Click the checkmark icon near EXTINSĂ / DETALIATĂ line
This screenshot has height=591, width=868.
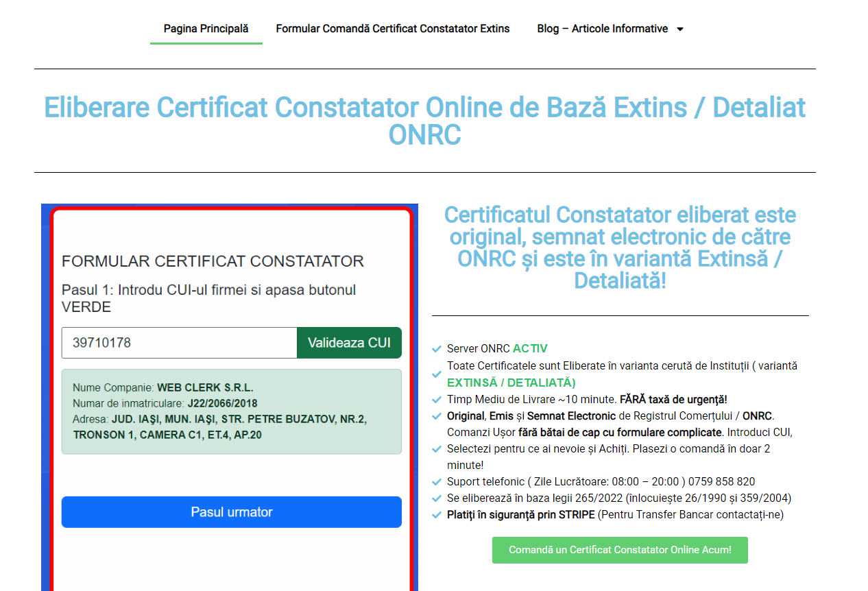(437, 374)
